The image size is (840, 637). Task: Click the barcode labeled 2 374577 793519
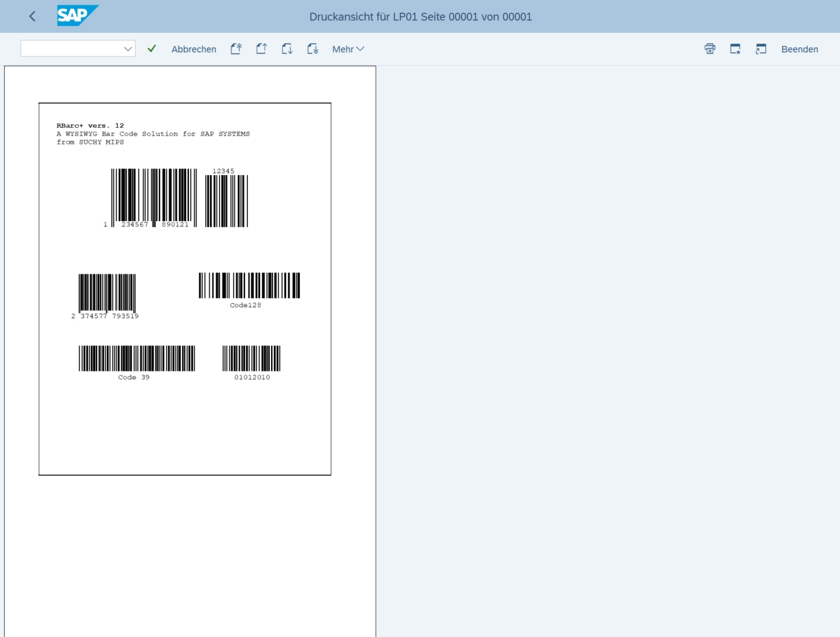(x=107, y=294)
